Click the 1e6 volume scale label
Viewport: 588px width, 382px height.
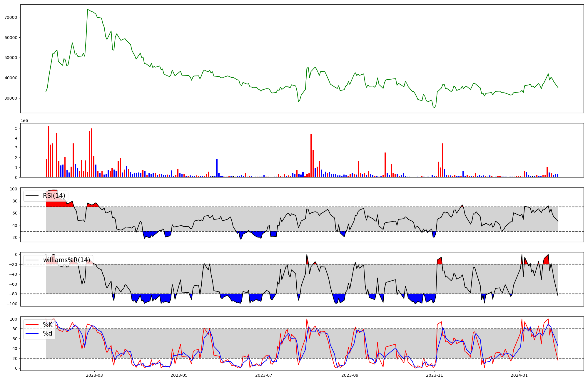coord(24,121)
